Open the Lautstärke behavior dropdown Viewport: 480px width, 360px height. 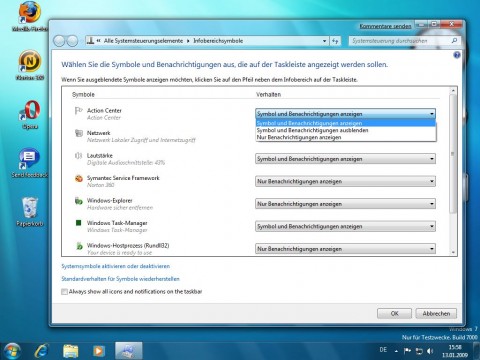(345, 159)
